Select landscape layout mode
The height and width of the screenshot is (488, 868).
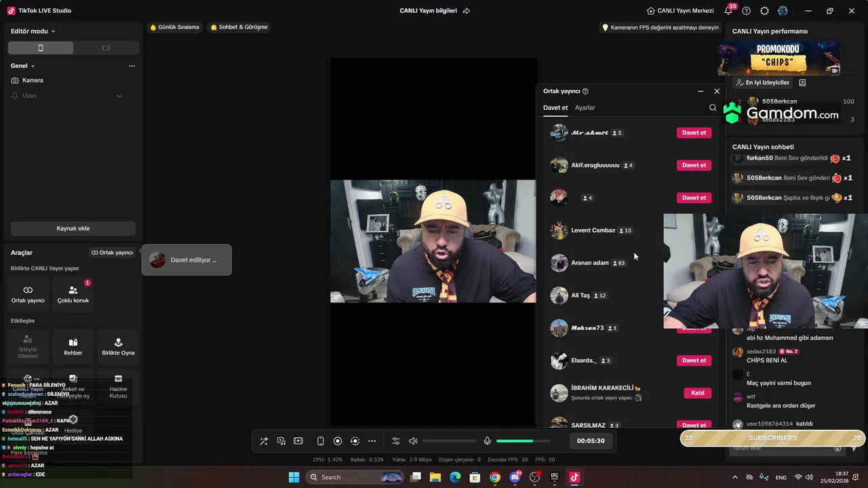106,48
